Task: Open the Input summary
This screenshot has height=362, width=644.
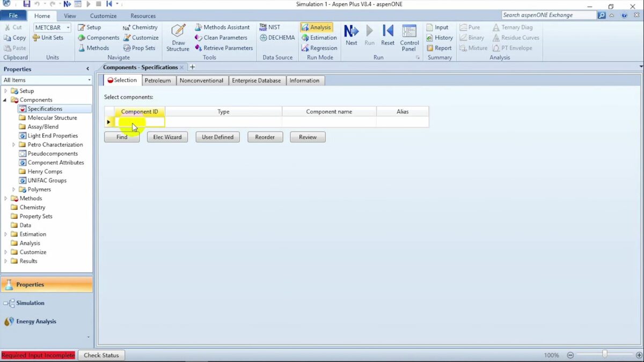Action: (x=437, y=27)
